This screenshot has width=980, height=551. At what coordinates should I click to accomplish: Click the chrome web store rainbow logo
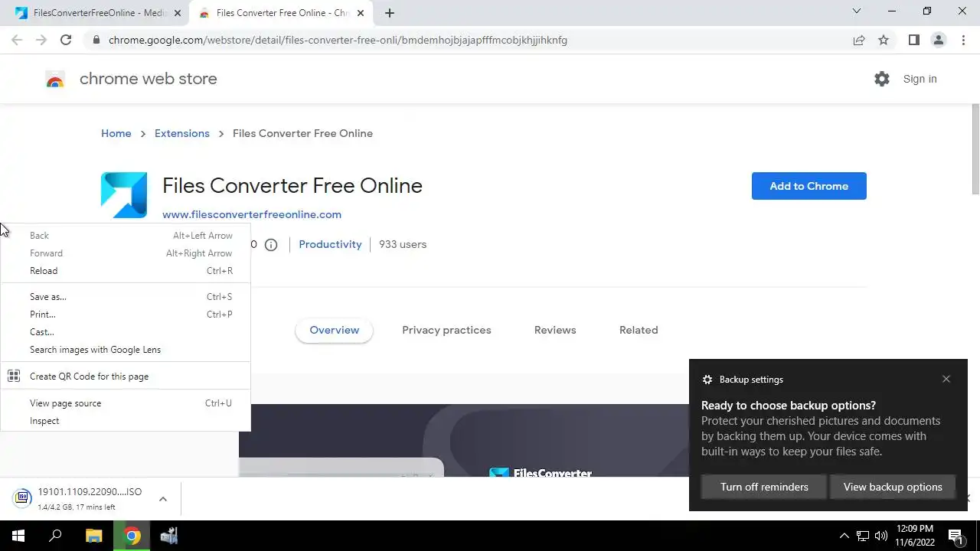click(55, 79)
